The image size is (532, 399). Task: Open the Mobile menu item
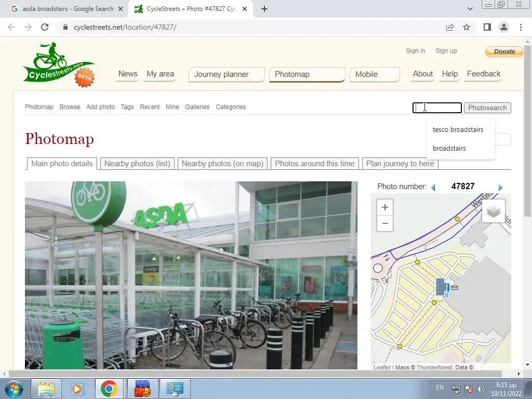coord(375,74)
